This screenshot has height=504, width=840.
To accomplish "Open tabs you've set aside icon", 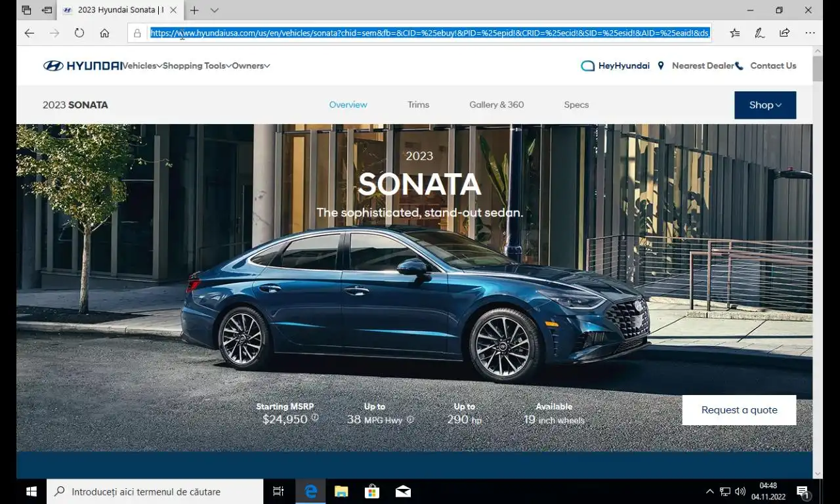I will click(x=26, y=10).
